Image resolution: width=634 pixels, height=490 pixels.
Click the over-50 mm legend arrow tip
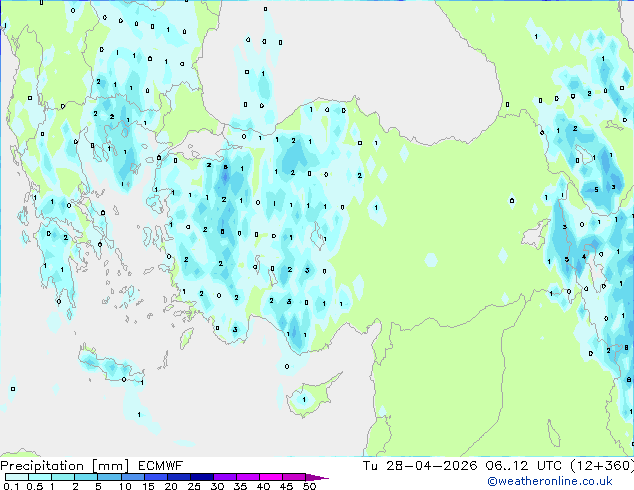[x=317, y=477]
